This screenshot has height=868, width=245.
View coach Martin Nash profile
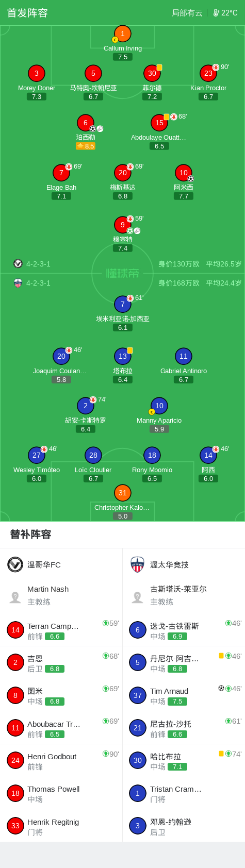click(61, 595)
